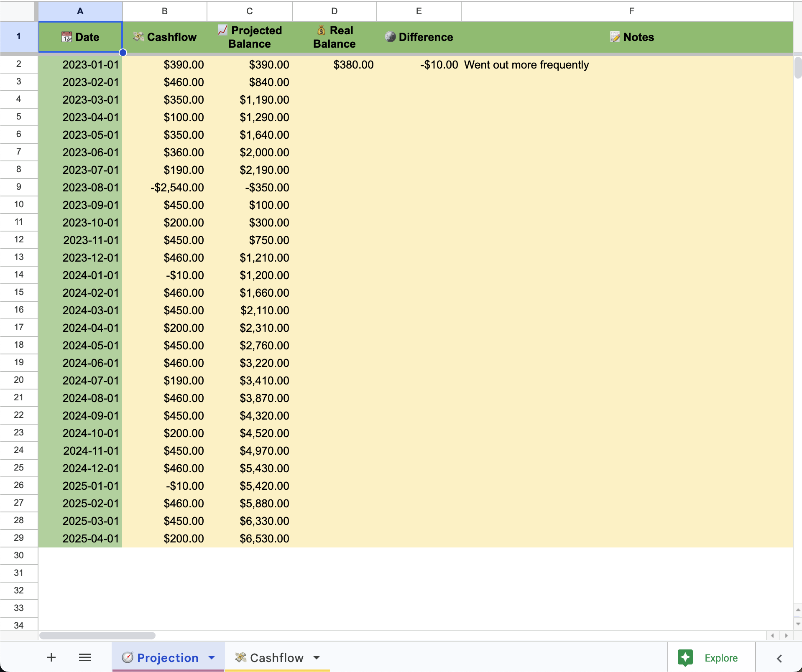Click the 'Went out more frequently' note cell
The image size is (802, 672).
click(x=526, y=65)
